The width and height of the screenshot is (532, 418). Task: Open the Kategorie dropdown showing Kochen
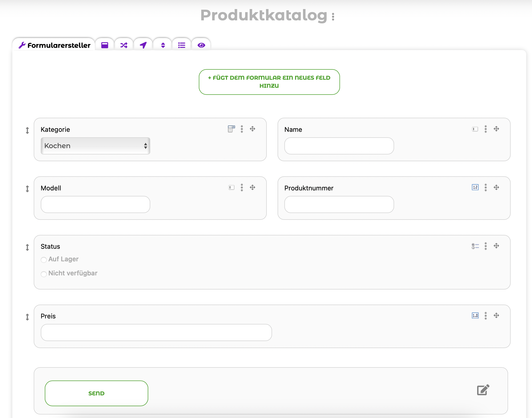pyautogui.click(x=95, y=146)
